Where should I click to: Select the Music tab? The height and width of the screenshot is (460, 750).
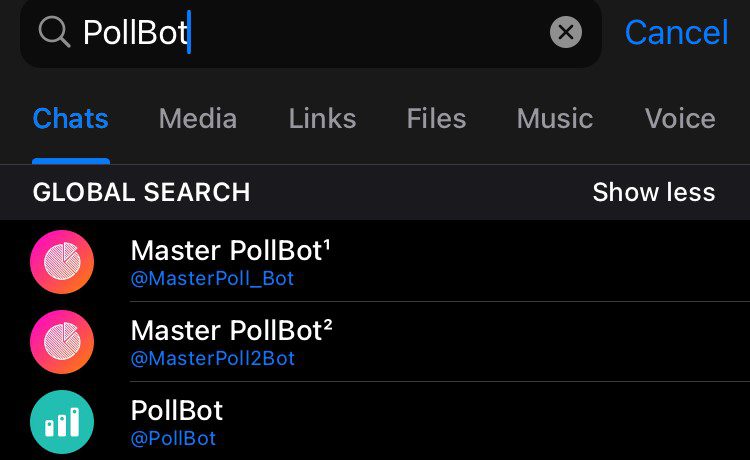tap(555, 119)
